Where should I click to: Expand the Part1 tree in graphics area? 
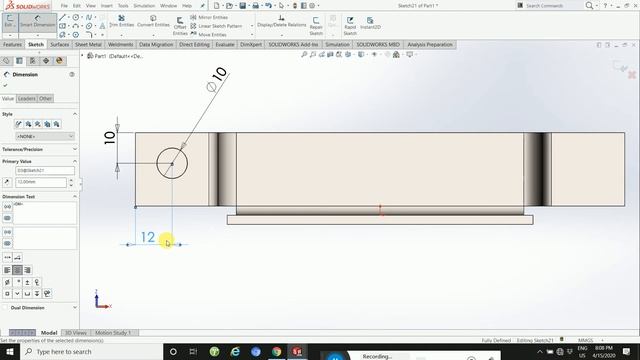82,56
